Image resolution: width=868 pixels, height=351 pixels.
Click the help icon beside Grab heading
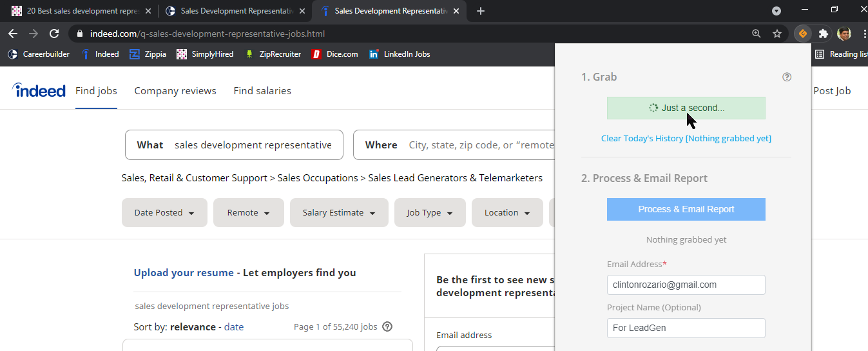coord(786,77)
